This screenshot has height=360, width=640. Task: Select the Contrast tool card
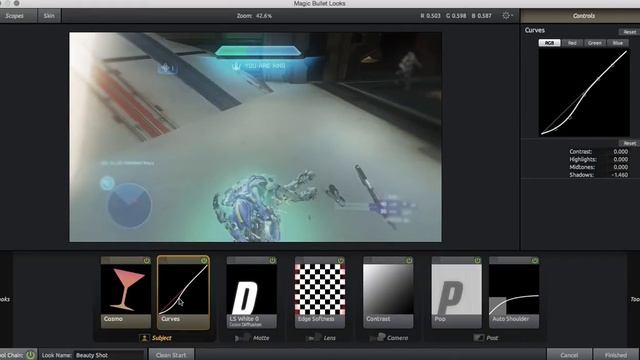388,293
